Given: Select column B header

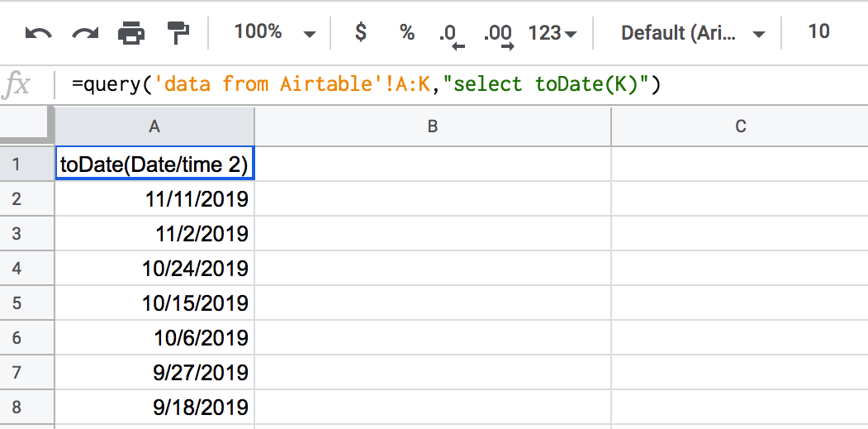Looking at the screenshot, I should click(x=432, y=126).
